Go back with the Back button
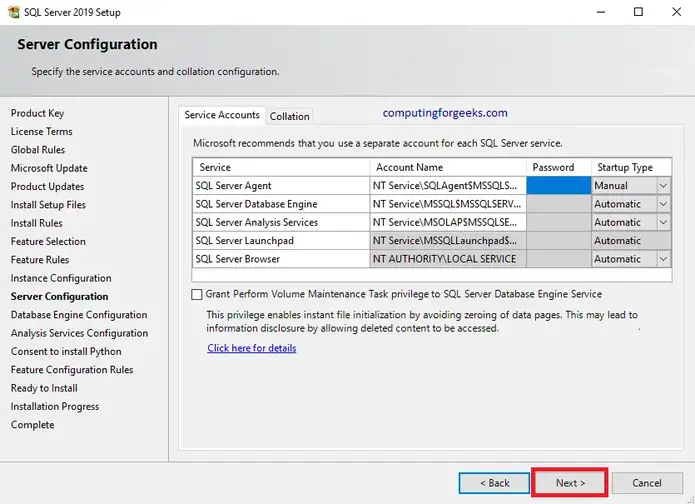This screenshot has width=695, height=504. coord(494,483)
